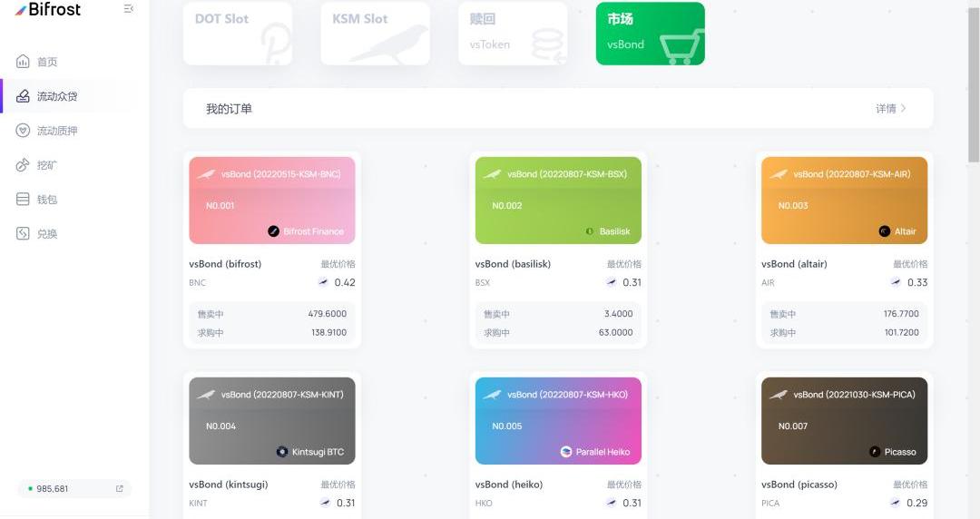The height and width of the screenshot is (519, 980).
Task: Click the Kintsugi BTC logo icon
Action: point(282,452)
